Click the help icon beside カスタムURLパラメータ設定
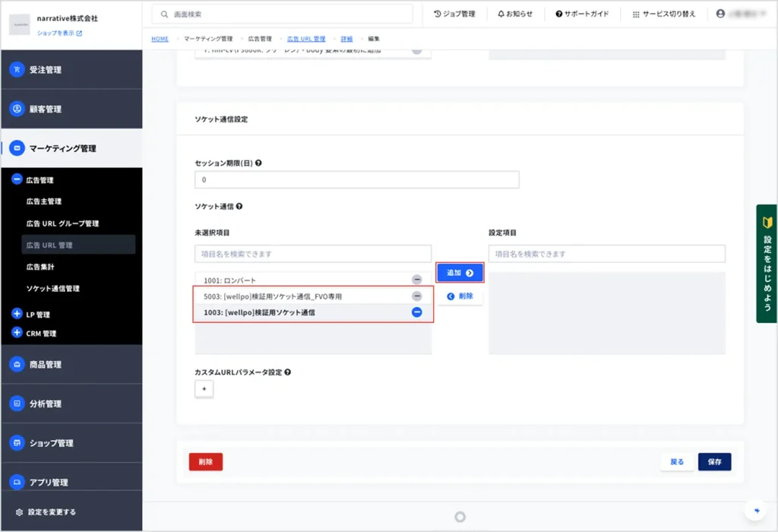The width and height of the screenshot is (778, 532). tap(288, 372)
